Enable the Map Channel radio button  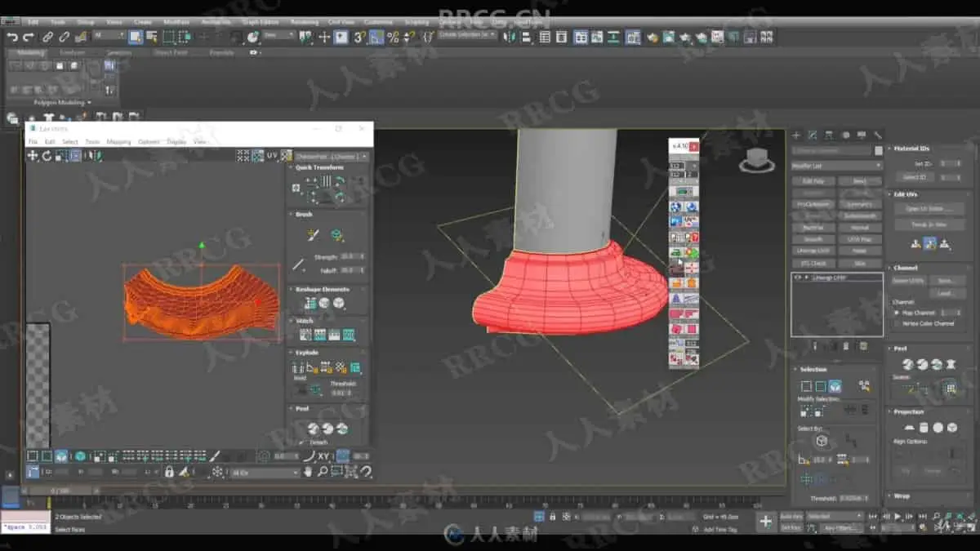897,313
